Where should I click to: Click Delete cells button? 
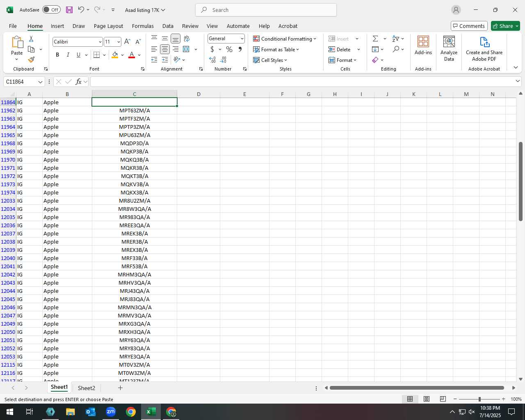pos(340,49)
